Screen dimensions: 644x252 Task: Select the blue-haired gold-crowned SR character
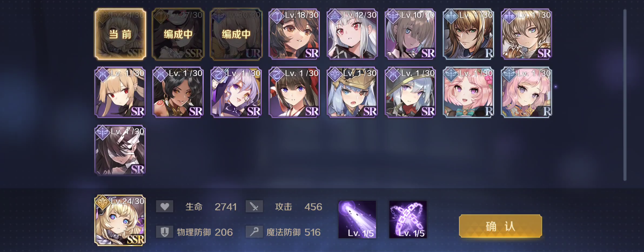[x=352, y=92]
